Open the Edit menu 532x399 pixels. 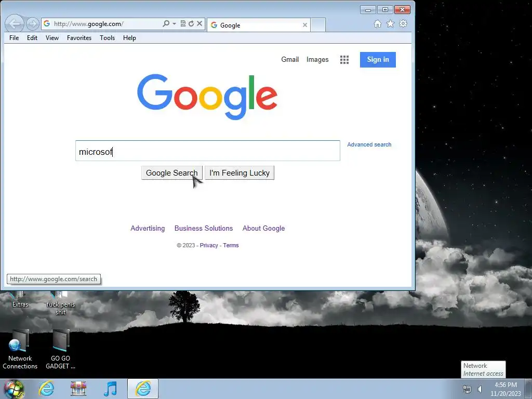tap(32, 38)
